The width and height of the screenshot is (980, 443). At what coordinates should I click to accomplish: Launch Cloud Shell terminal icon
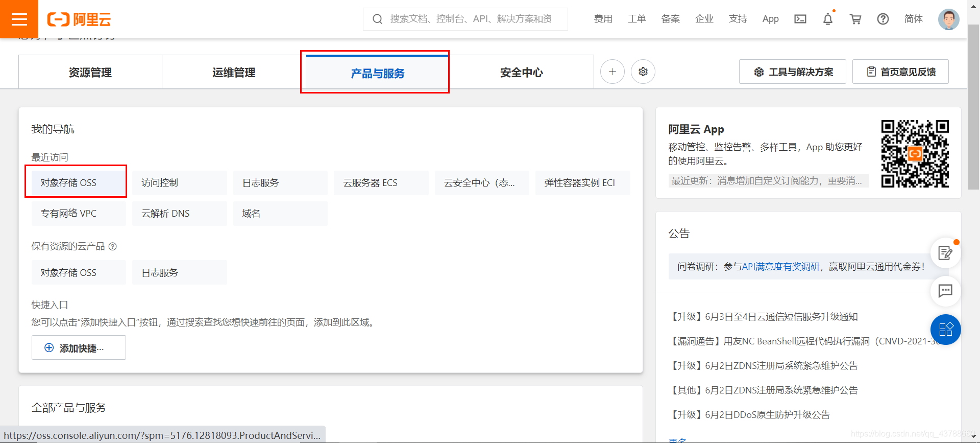(800, 19)
